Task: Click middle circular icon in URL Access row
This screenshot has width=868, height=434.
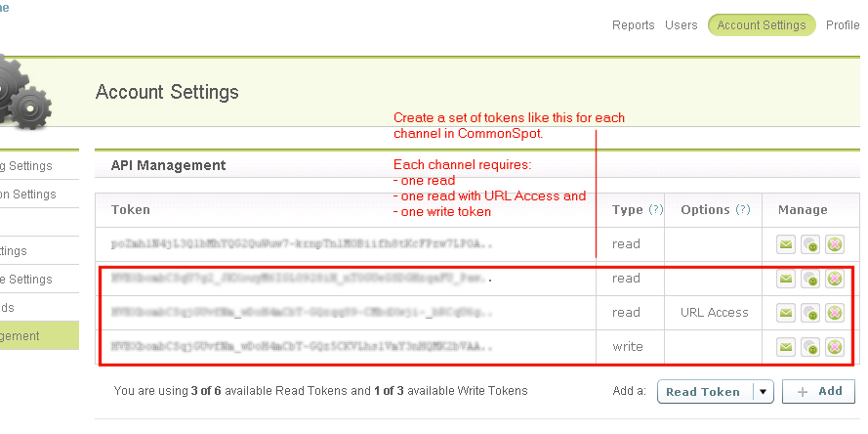Action: (810, 314)
